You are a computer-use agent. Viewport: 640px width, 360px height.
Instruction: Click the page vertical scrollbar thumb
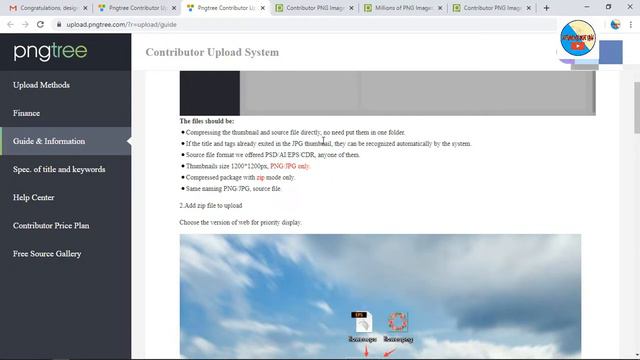click(x=637, y=107)
